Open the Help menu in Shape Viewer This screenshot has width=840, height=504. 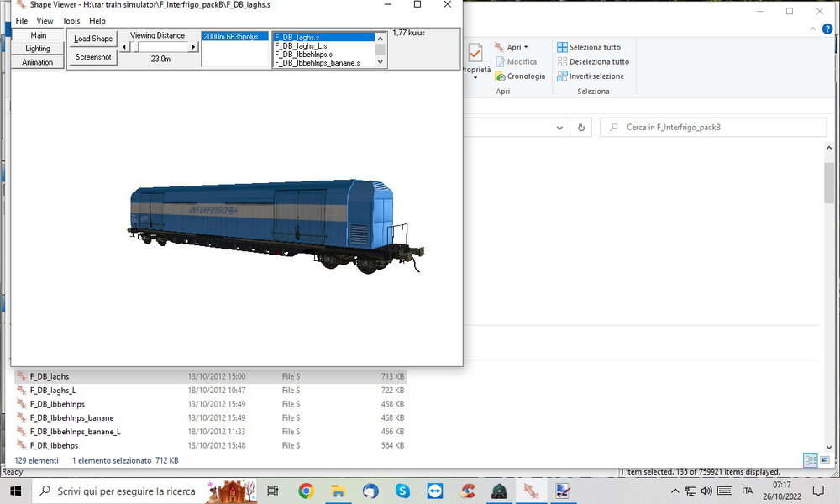pos(97,21)
